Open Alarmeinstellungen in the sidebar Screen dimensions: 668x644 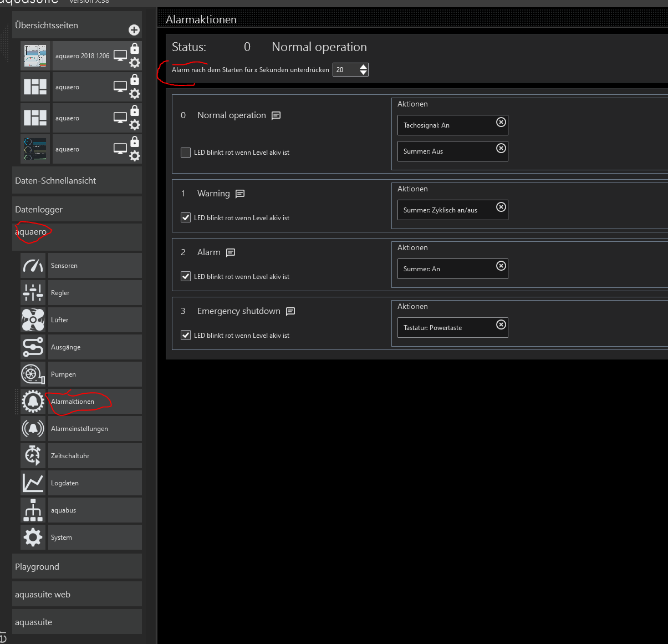pos(79,429)
